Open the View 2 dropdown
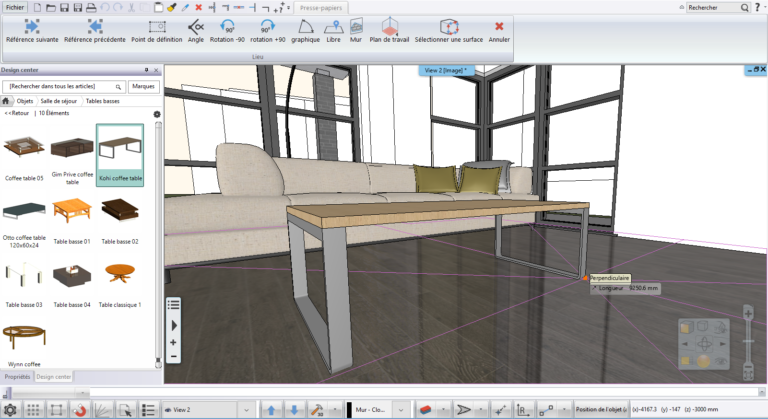 (246, 410)
